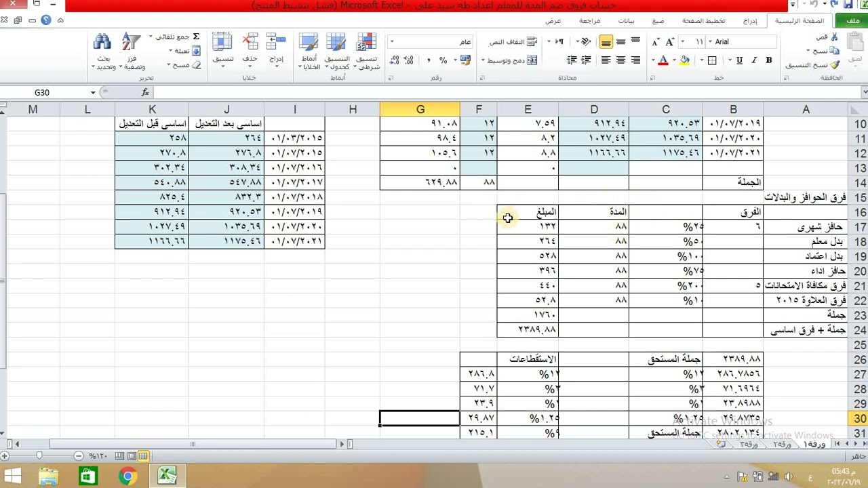Open the Arial font name dropdown
The height and width of the screenshot is (488, 868).
[709, 42]
